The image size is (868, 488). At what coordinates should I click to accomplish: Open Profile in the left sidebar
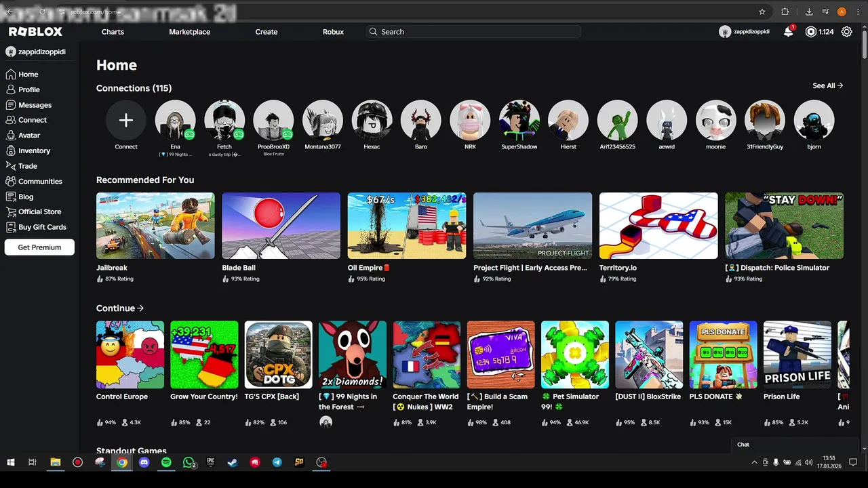(x=28, y=89)
